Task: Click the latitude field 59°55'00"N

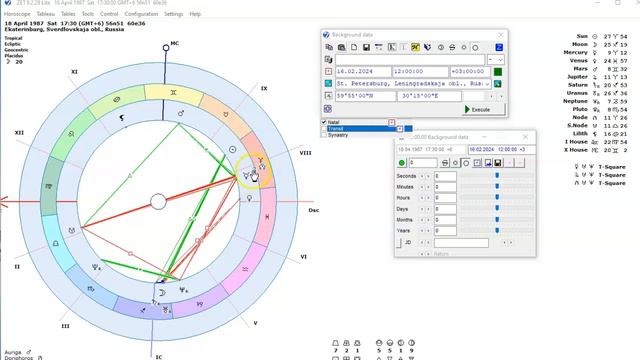Action: coord(366,96)
